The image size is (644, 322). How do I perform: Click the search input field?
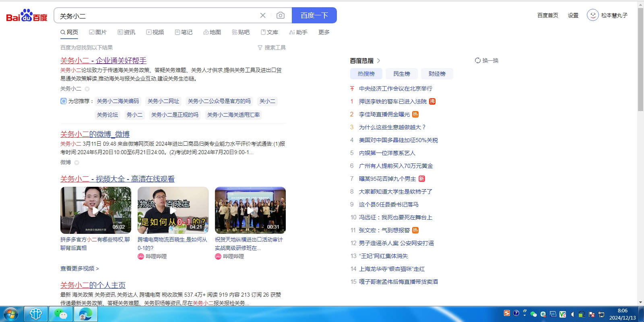157,16
